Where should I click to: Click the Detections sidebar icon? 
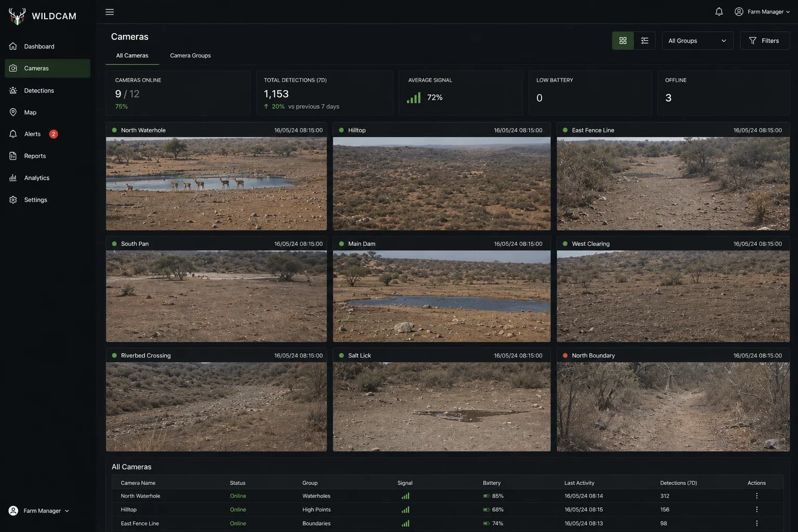13,90
